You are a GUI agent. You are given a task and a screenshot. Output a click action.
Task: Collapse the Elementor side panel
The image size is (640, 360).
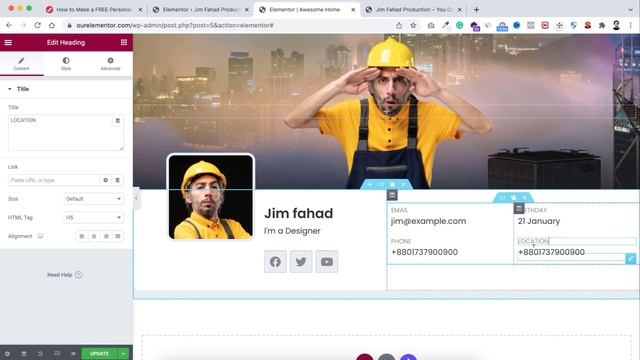tap(136, 198)
